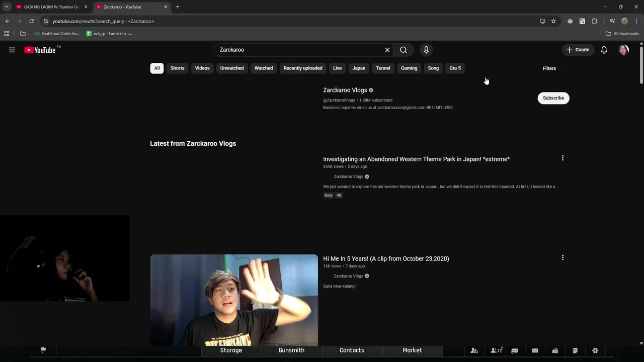This screenshot has width=644, height=362.
Task: Click the flag icon in game bar
Action: [43, 350]
